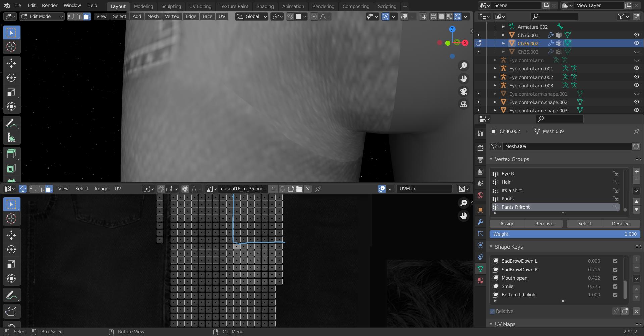The width and height of the screenshot is (644, 336).
Task: Click the Select vertex group button
Action: coord(585,224)
